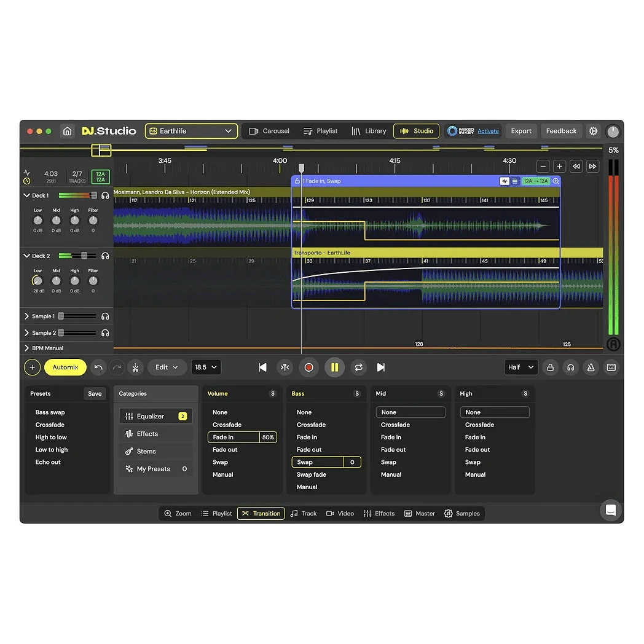Mute Deck 1 with its headphone toggle

coord(105,195)
